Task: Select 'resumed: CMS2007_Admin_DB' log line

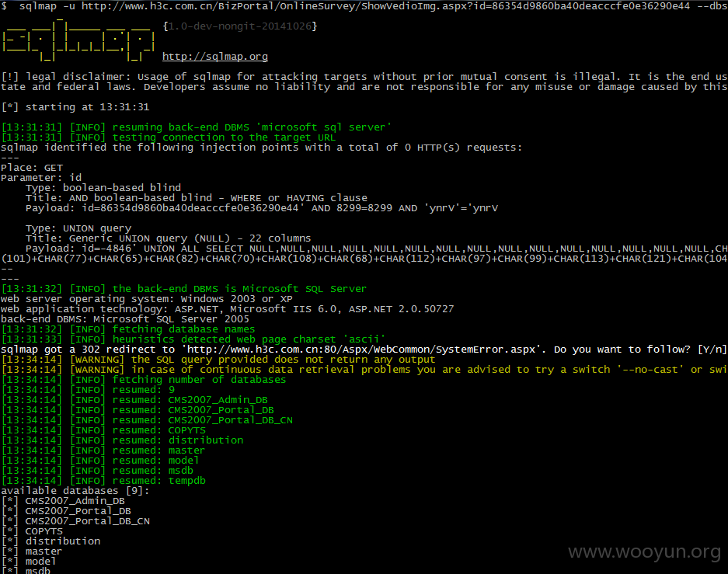Action: click(x=134, y=400)
